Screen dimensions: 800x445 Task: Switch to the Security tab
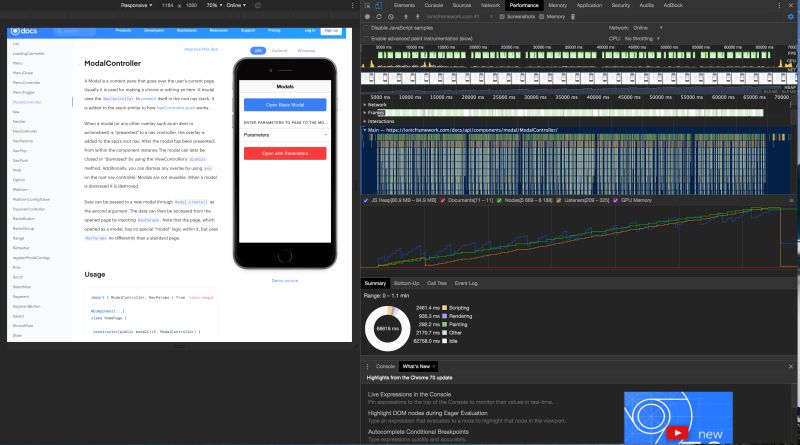point(620,5)
